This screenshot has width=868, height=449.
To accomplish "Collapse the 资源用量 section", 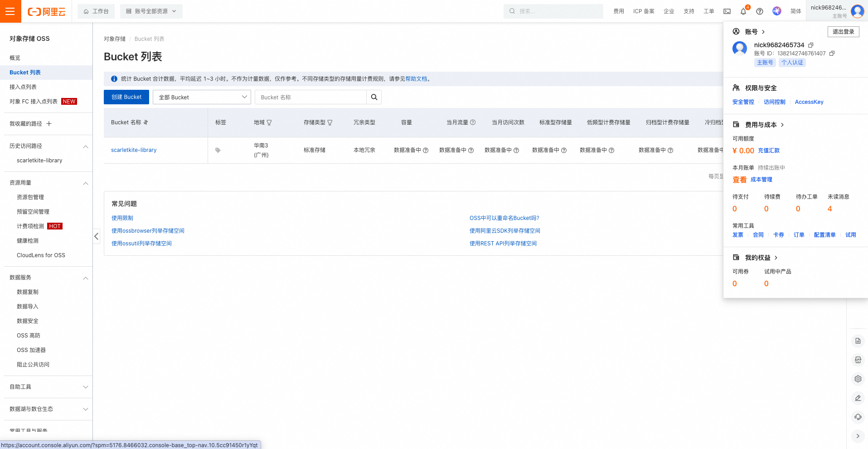I will 86,183.
